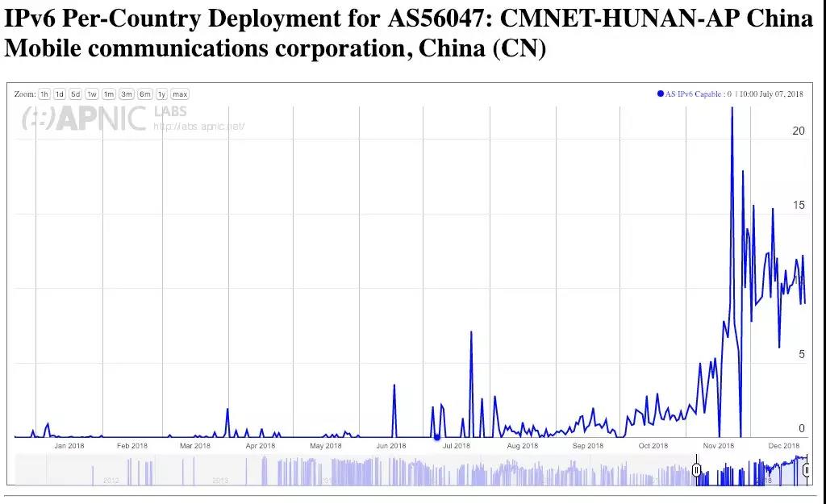The image size is (826, 504).
Task: Set chart zoom to 1h
Action: point(44,94)
